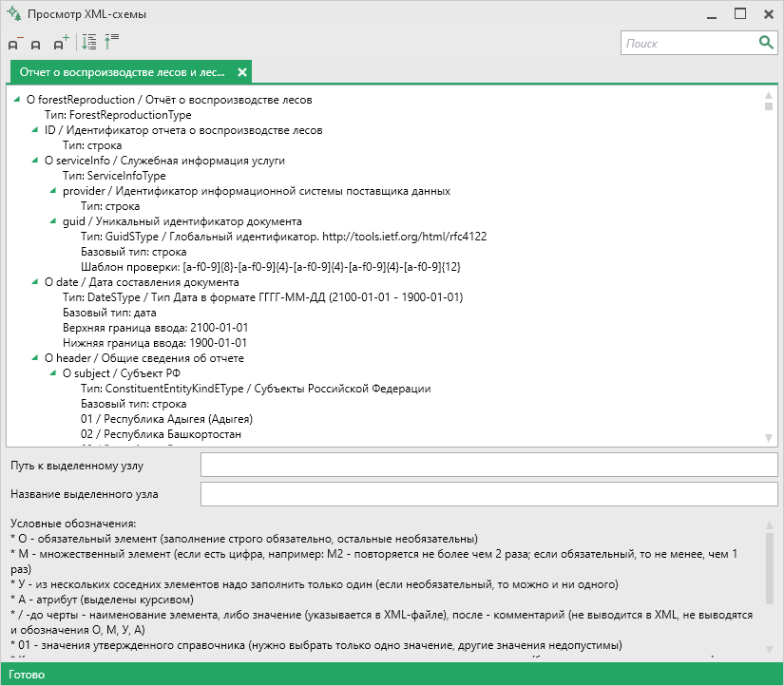Collapse the date node arrow
Viewport: 784px width, 686px height.
(x=34, y=281)
